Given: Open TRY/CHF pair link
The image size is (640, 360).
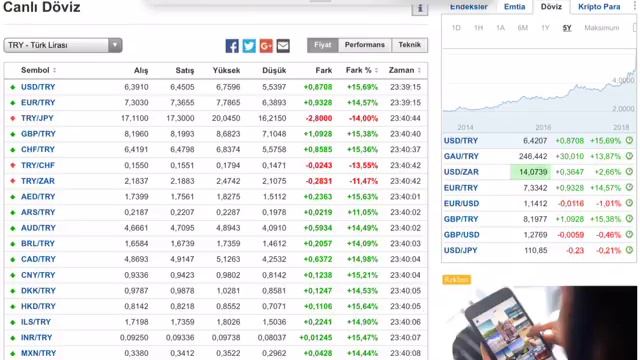Looking at the screenshot, I should point(38,165).
